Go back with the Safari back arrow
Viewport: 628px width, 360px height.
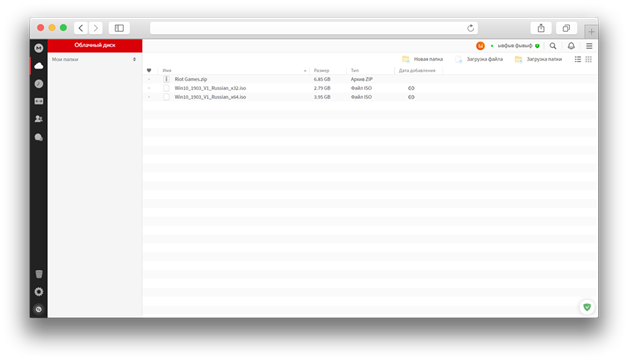[81, 28]
